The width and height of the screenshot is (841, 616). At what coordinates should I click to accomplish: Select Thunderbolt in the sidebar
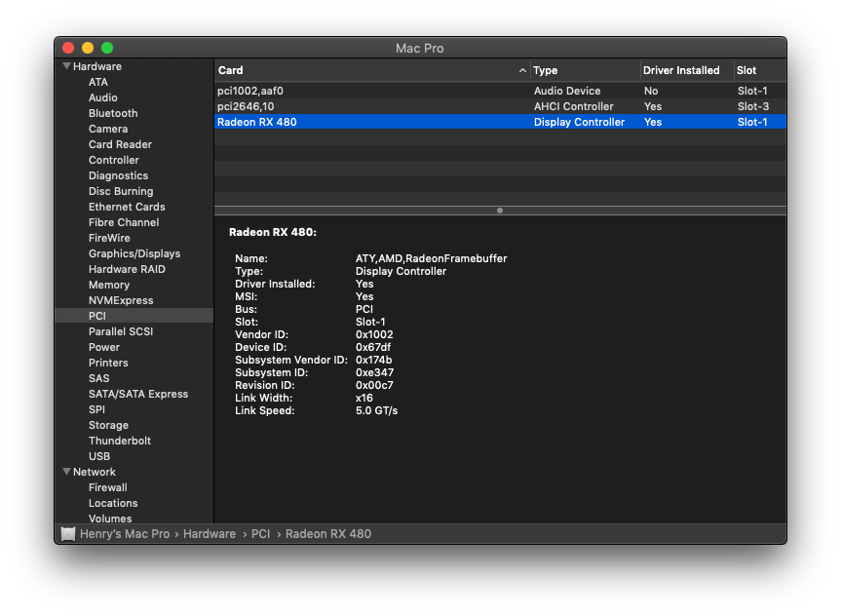[120, 440]
